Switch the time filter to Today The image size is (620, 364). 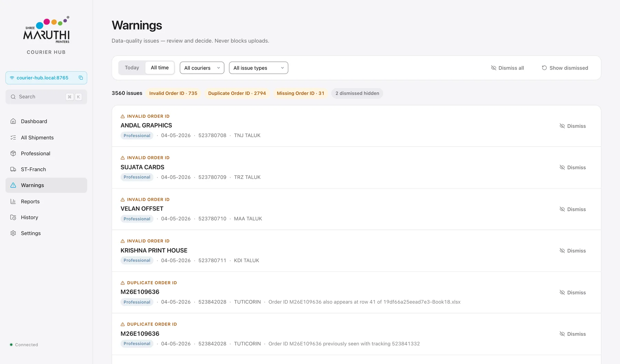132,68
